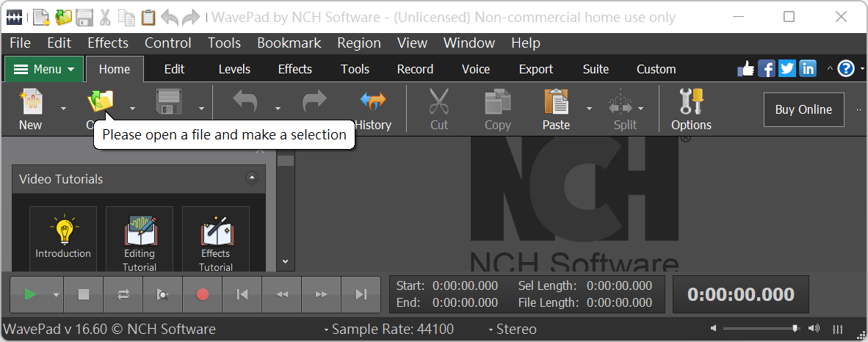Switch to the Export ribbon tab
Viewport: 868px width, 342px height.
click(536, 69)
